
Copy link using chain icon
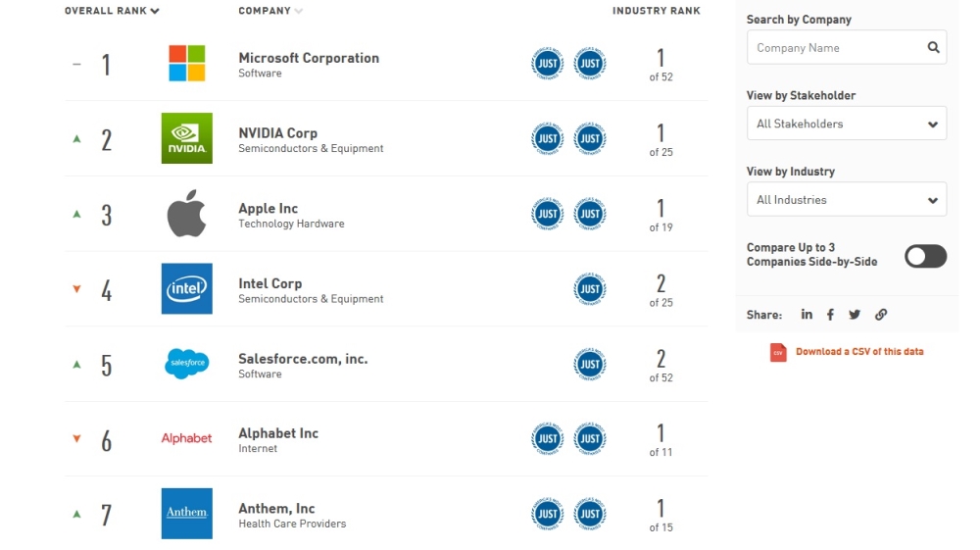click(881, 315)
